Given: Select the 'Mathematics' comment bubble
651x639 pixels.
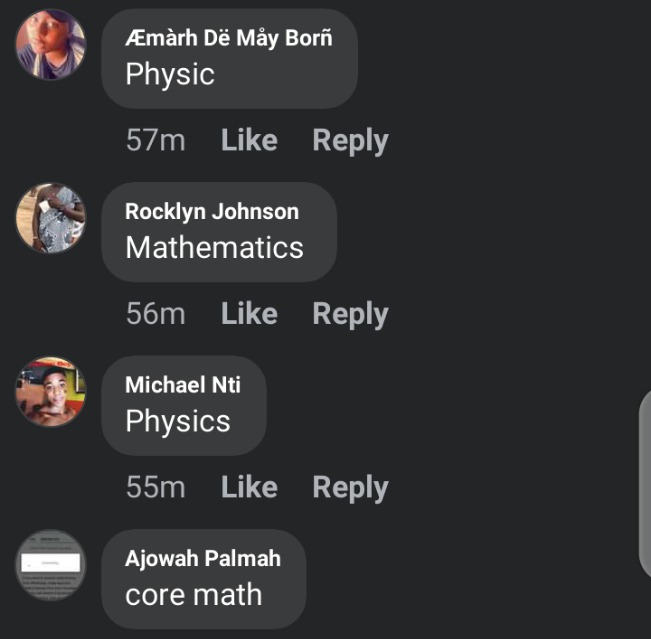Looking at the screenshot, I should point(219,232).
